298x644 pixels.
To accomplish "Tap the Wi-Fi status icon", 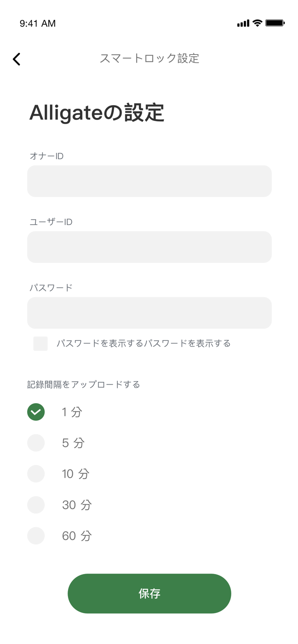I will tap(258, 23).
